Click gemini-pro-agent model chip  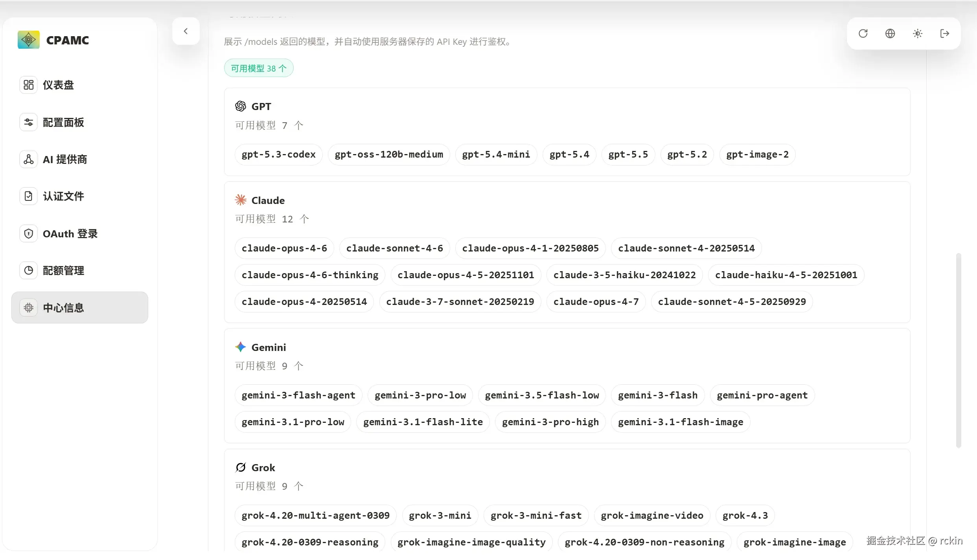(762, 395)
